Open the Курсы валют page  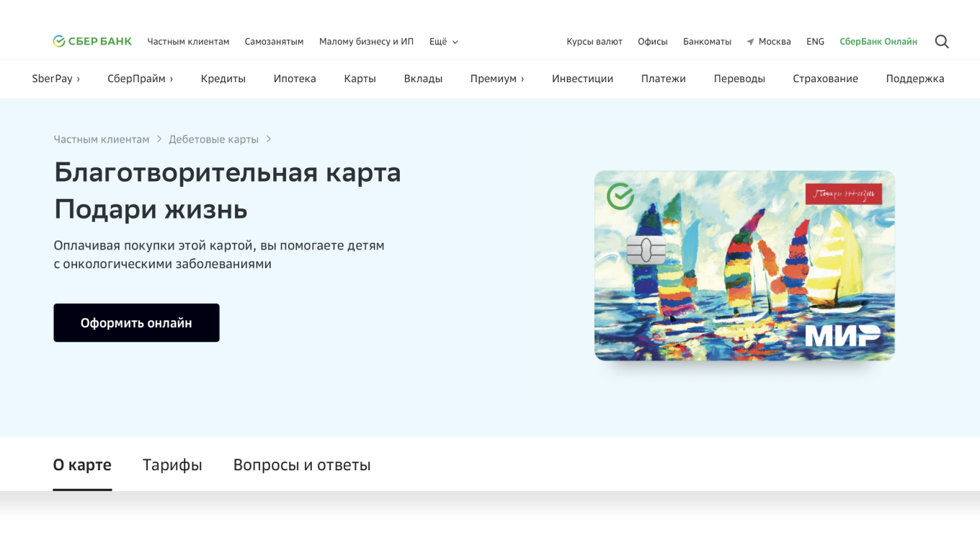tap(594, 41)
